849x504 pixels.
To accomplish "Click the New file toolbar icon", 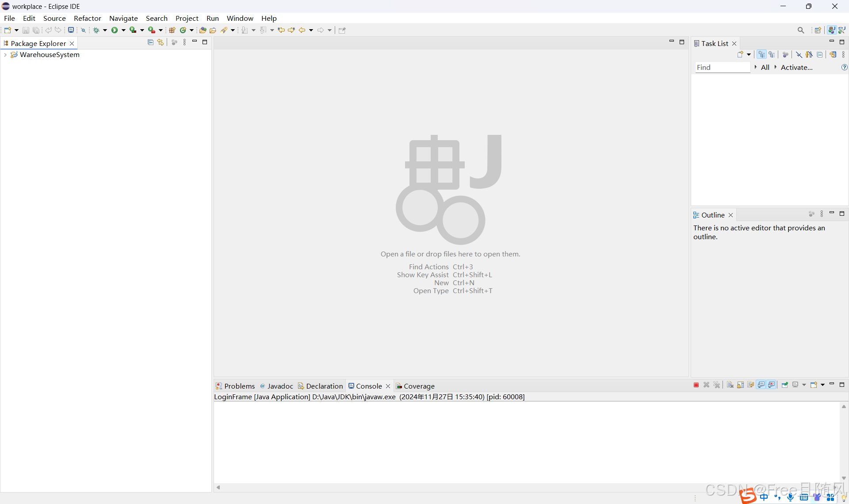I will [8, 30].
